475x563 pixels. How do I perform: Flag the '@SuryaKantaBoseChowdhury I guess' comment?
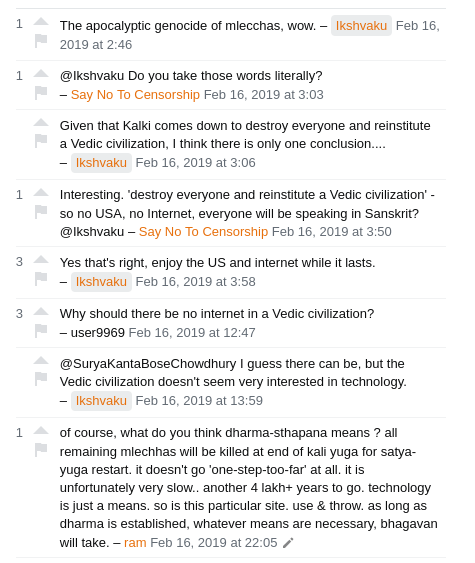coord(41,379)
